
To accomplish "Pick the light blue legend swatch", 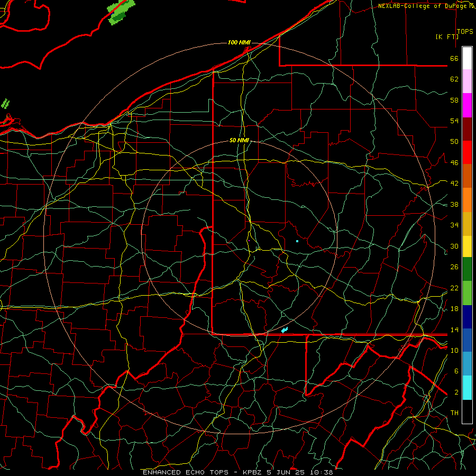I will point(467,364).
